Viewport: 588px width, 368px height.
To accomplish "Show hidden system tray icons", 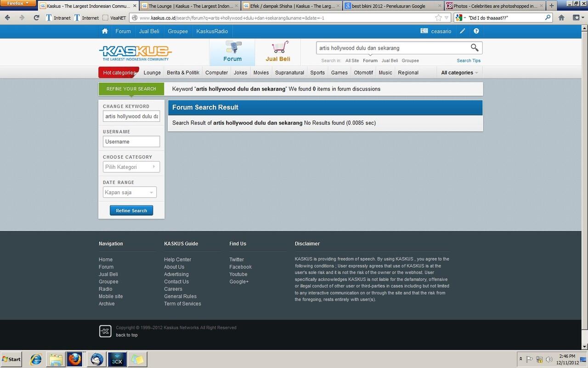I will tap(520, 359).
